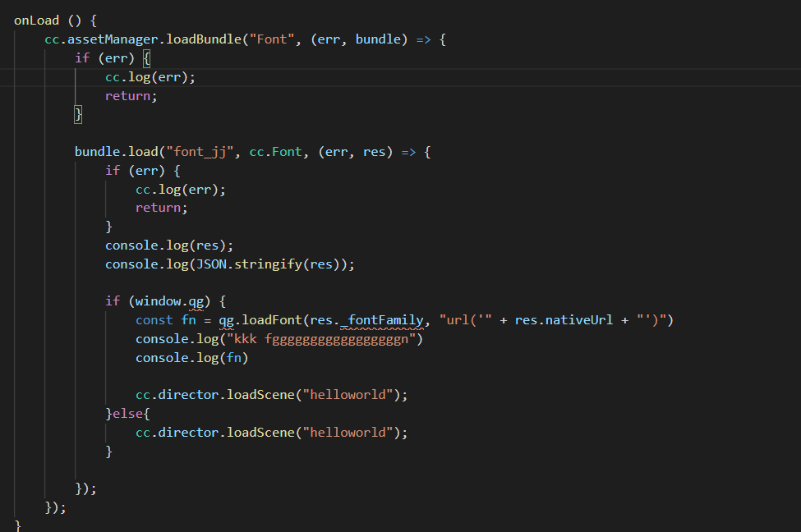This screenshot has height=532, width=801.
Task: Click JSON.stringify in the code
Action: [249, 264]
